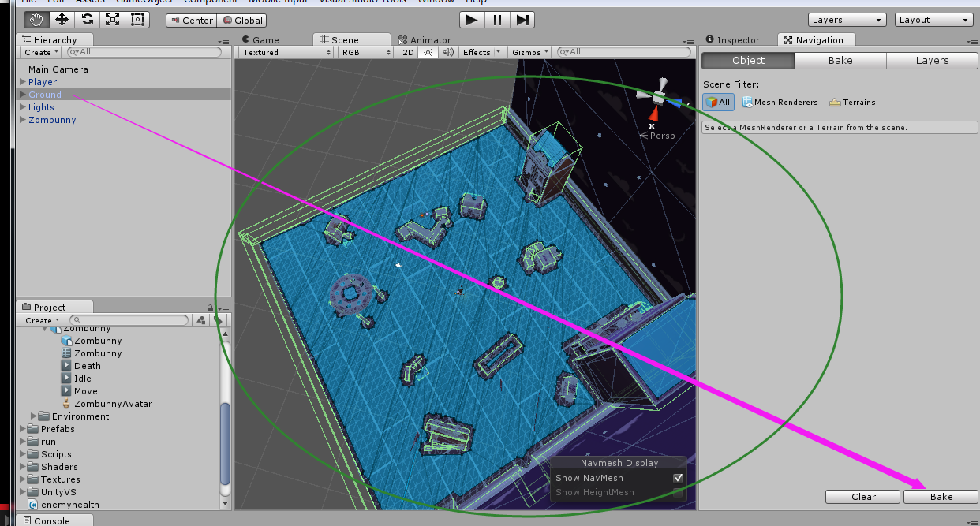Viewport: 980px width, 526px height.
Task: Open the Window menu
Action: point(436,2)
